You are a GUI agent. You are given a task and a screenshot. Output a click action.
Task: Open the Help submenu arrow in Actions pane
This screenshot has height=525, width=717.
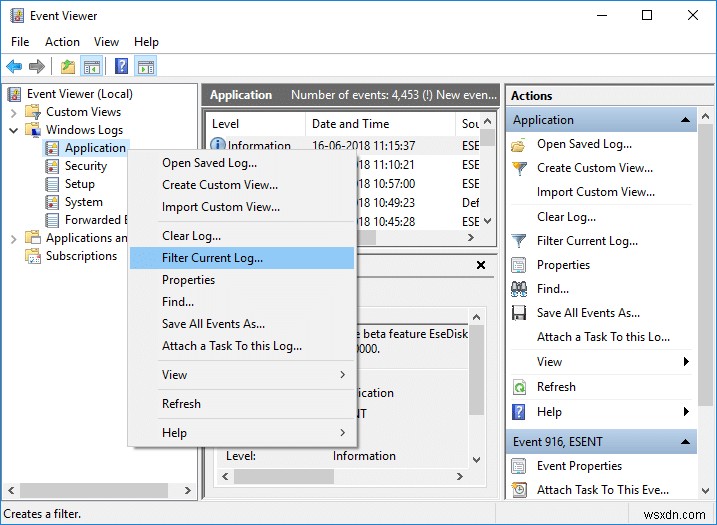coord(686,412)
